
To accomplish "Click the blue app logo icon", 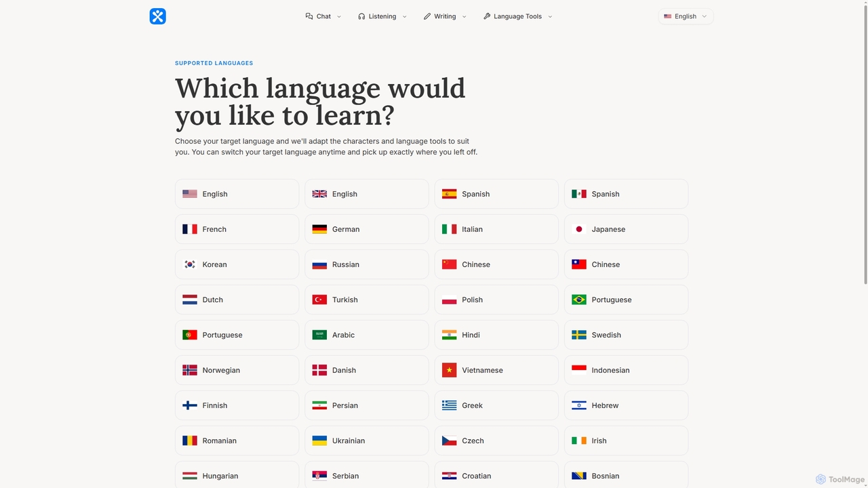I will [157, 16].
